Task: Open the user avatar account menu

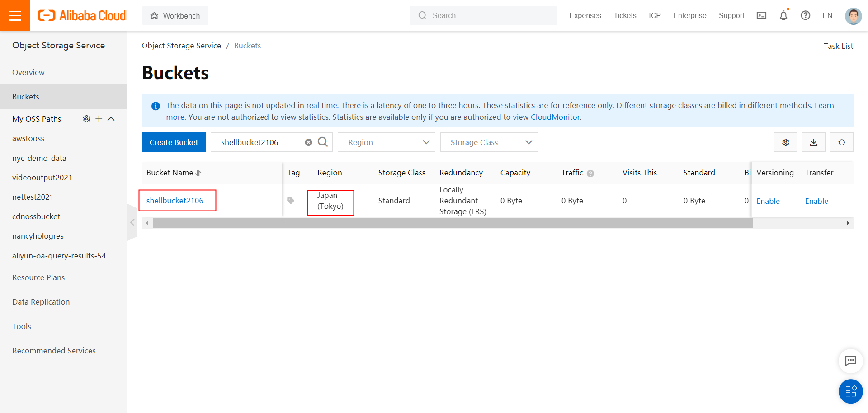Action: pyautogui.click(x=853, y=16)
